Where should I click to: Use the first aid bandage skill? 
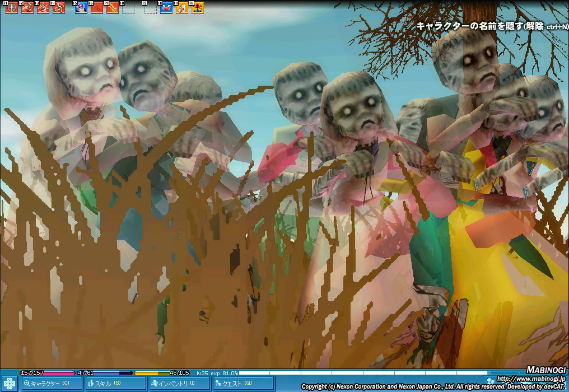182,8
